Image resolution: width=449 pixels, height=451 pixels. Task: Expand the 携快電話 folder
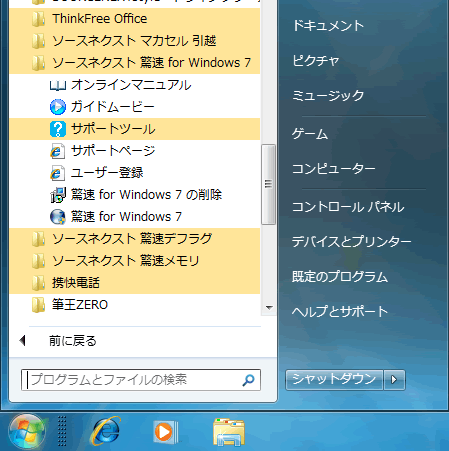[134, 283]
